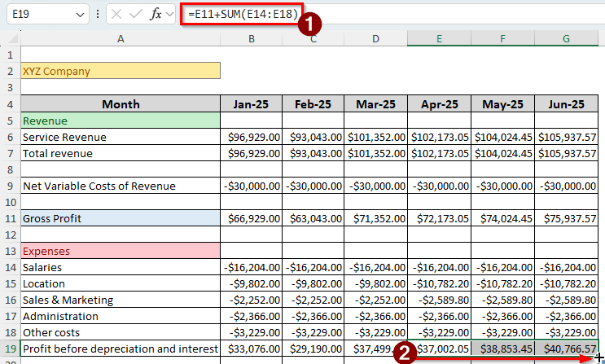The height and width of the screenshot is (364, 605).
Task: Select the green Revenue cell
Action: coord(121,121)
